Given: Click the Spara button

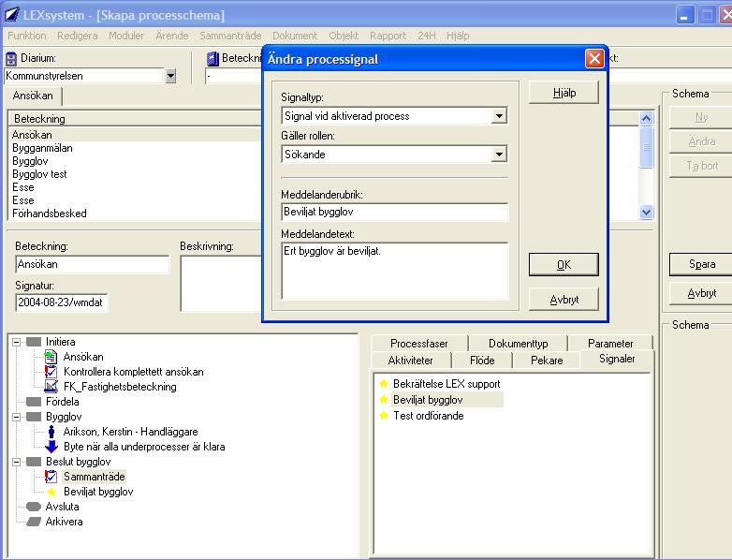Looking at the screenshot, I should [x=702, y=264].
